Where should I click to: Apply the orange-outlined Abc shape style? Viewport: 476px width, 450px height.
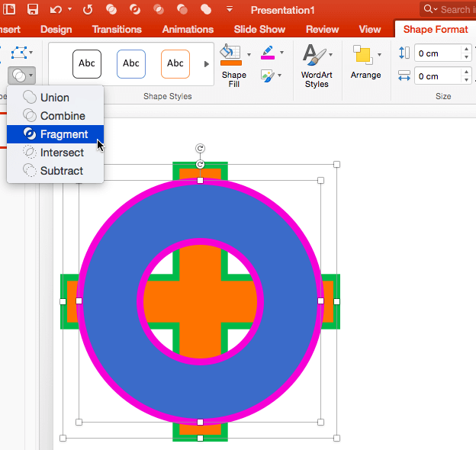(175, 63)
